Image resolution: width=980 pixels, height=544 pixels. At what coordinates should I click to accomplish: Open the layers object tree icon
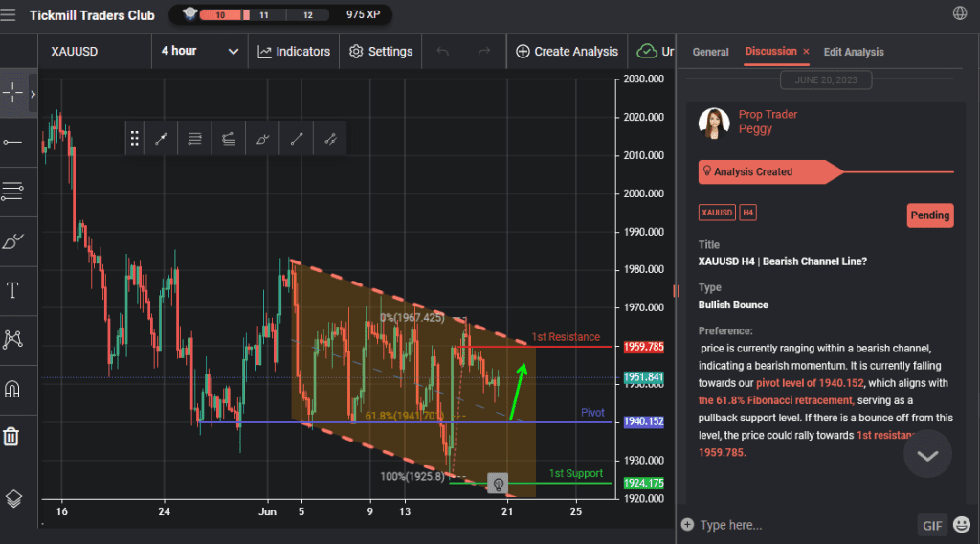coord(13,498)
